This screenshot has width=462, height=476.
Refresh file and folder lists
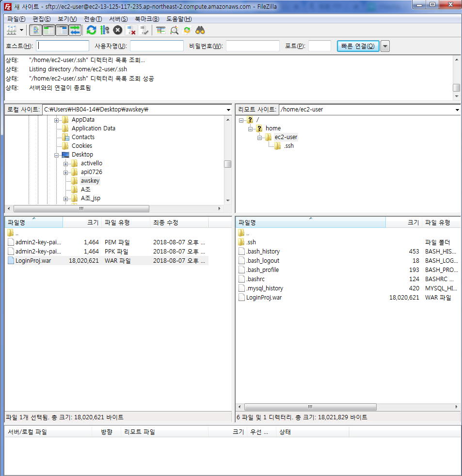(91, 31)
